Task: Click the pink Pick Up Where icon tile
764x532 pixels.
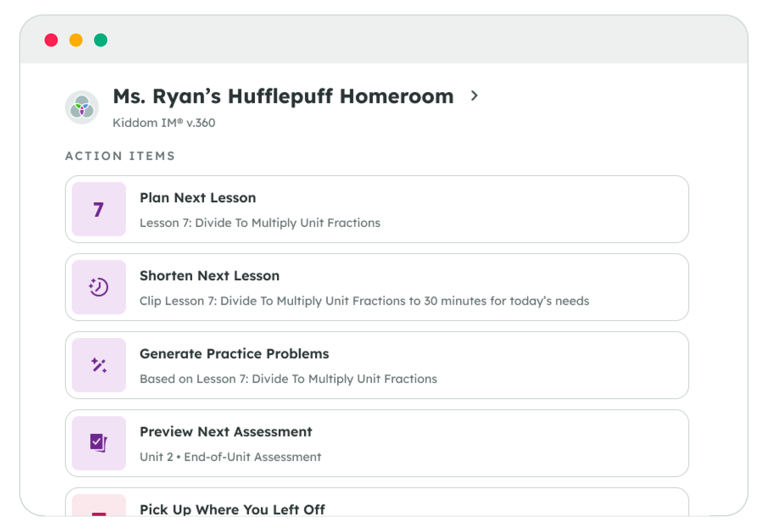Action: point(99,506)
